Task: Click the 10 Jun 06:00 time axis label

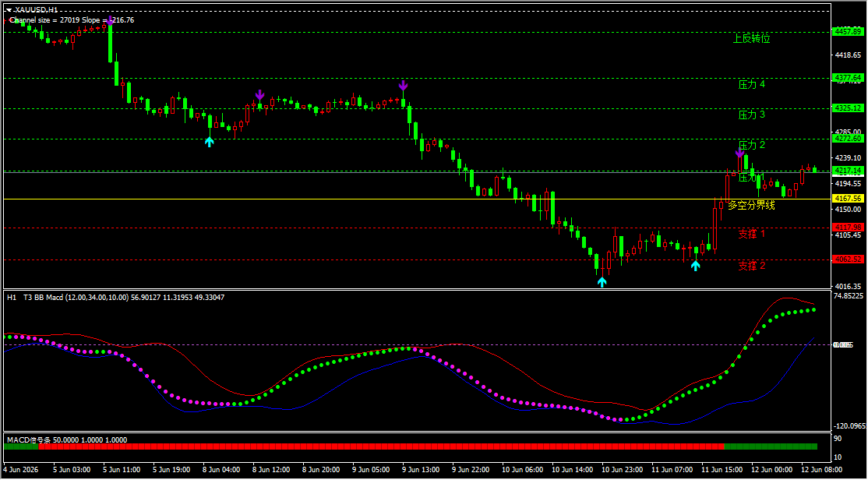Action: click(524, 470)
